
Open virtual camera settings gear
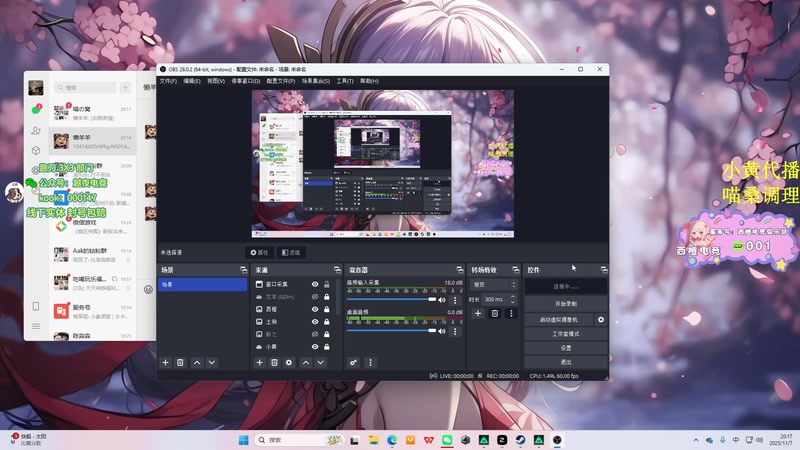click(601, 319)
